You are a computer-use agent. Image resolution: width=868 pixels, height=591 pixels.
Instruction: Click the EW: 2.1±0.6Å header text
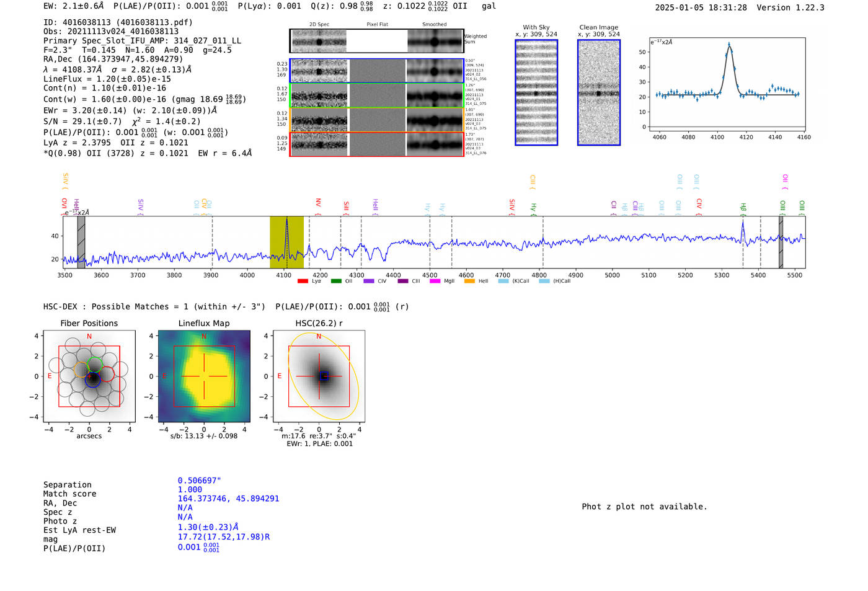(74, 6)
